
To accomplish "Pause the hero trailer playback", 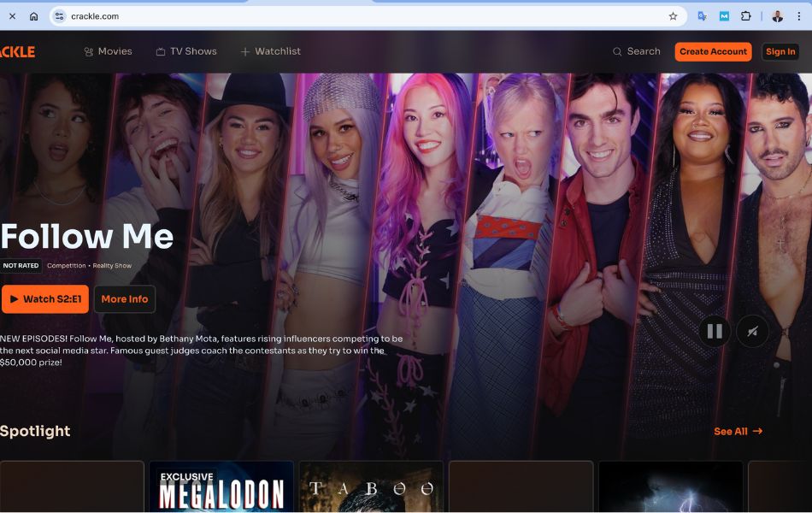I will point(715,331).
